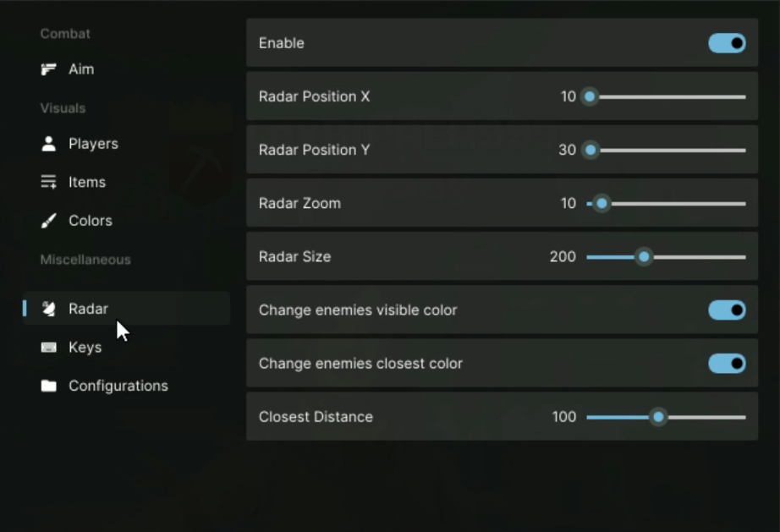Go to the Items section

[x=87, y=182]
